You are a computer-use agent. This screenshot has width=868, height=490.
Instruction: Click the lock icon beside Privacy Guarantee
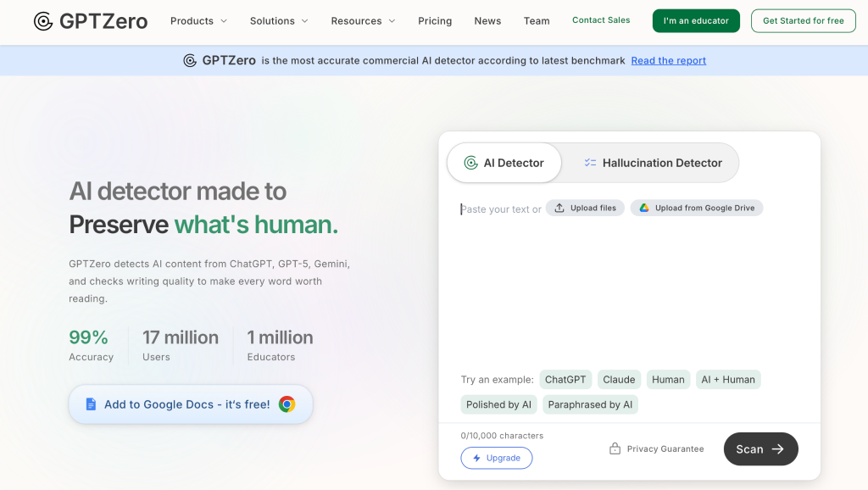pyautogui.click(x=615, y=448)
